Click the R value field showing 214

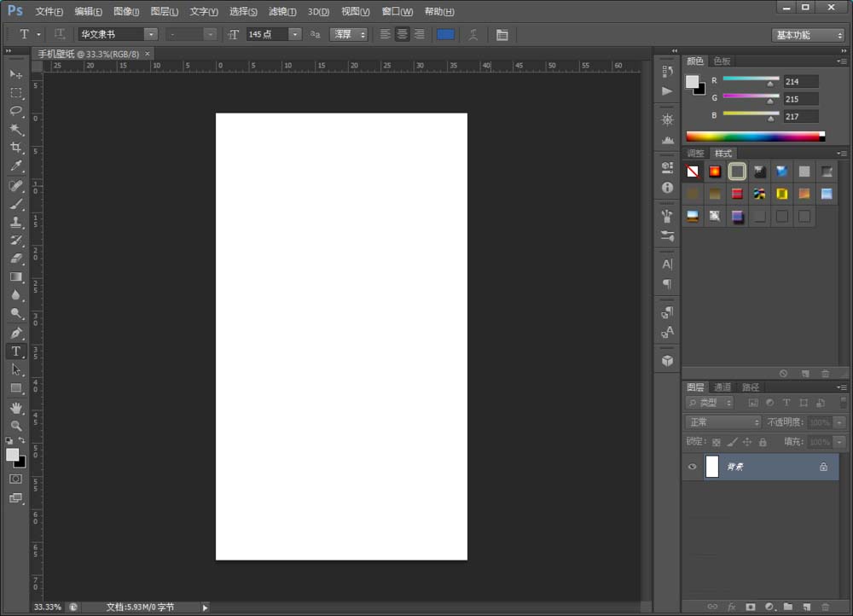pos(801,81)
